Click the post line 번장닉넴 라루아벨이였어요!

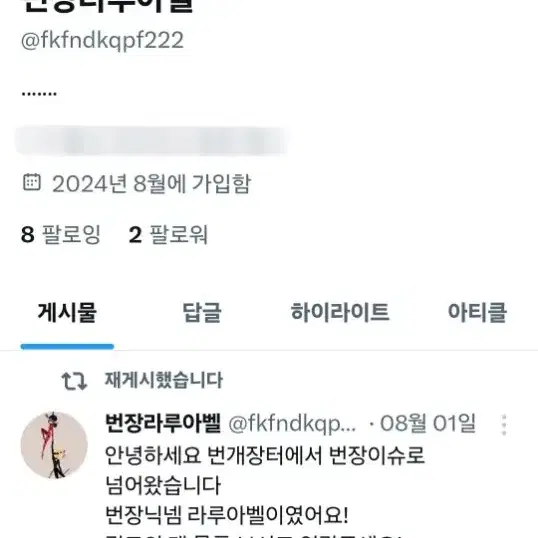click(x=227, y=515)
